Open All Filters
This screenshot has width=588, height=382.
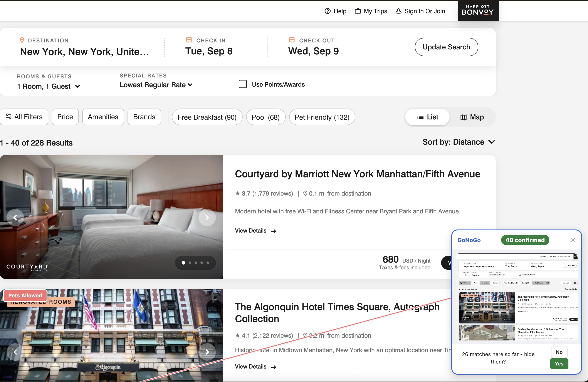[x=24, y=117]
